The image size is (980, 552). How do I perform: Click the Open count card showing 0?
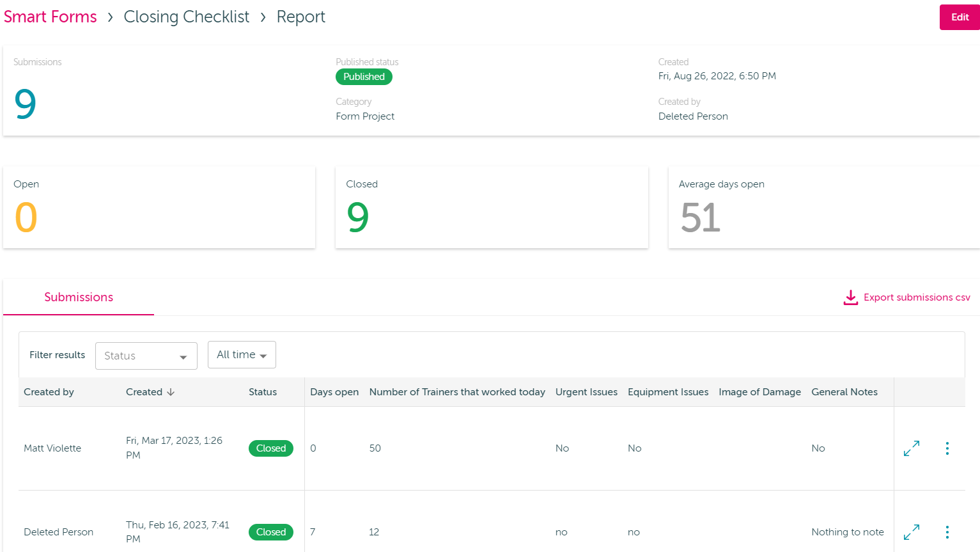pos(159,207)
